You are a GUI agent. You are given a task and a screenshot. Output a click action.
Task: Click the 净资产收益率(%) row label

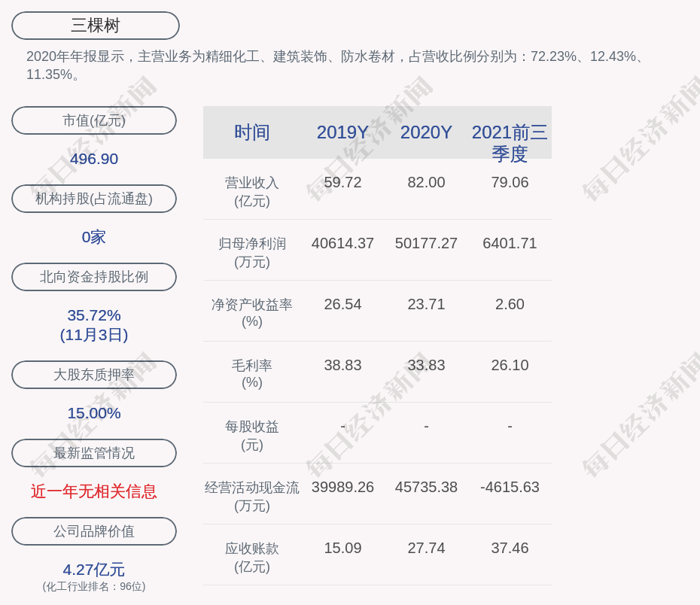(252, 313)
